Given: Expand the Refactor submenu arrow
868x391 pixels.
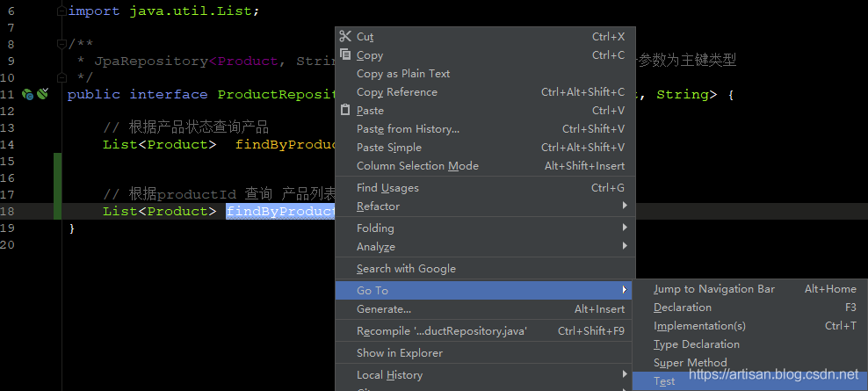Looking at the screenshot, I should [x=624, y=206].
